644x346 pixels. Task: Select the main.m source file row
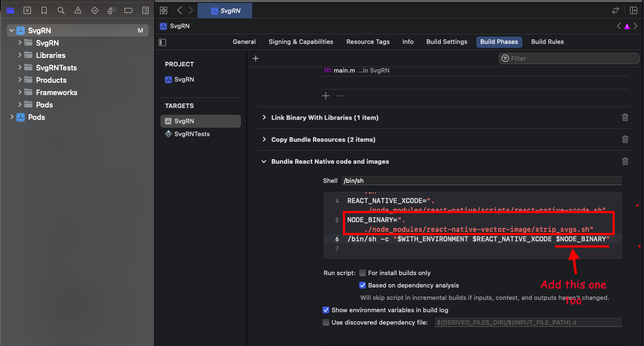(x=473, y=70)
